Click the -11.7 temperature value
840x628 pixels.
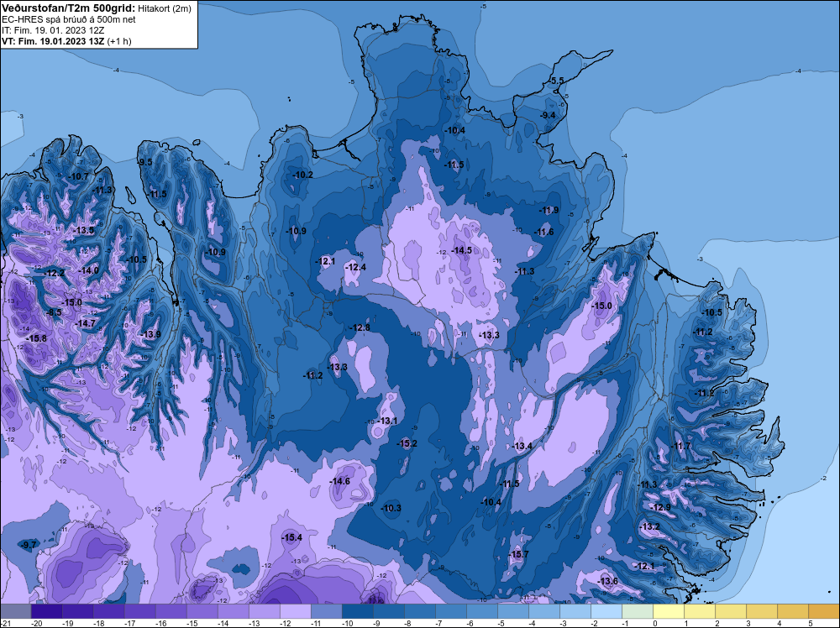[x=681, y=446]
